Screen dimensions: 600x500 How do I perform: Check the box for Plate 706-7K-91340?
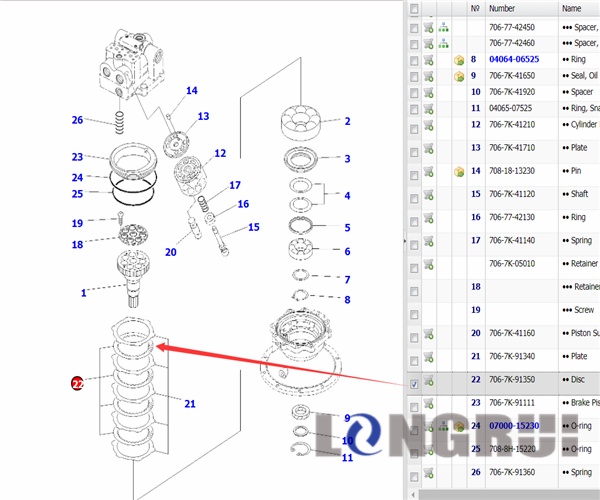414,358
